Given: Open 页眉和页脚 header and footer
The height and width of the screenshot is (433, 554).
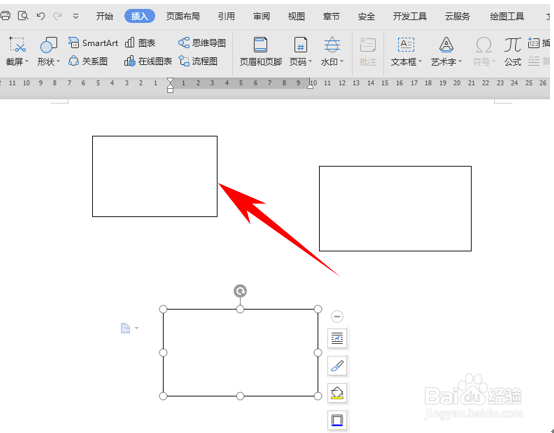Looking at the screenshot, I should [261, 52].
